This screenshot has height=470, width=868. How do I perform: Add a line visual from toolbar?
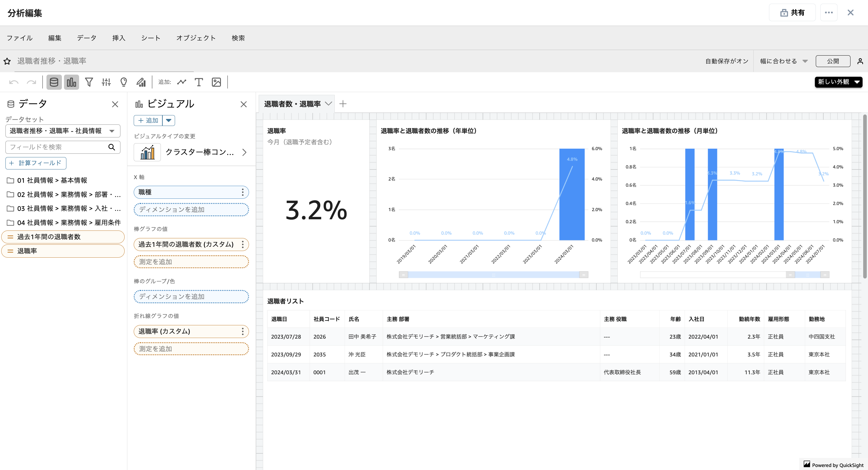[x=182, y=82]
